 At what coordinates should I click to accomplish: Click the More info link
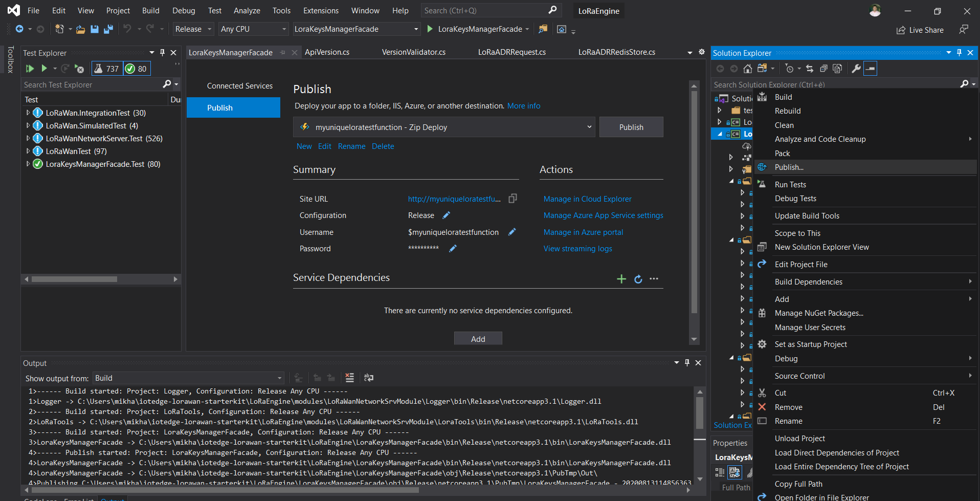coord(523,105)
